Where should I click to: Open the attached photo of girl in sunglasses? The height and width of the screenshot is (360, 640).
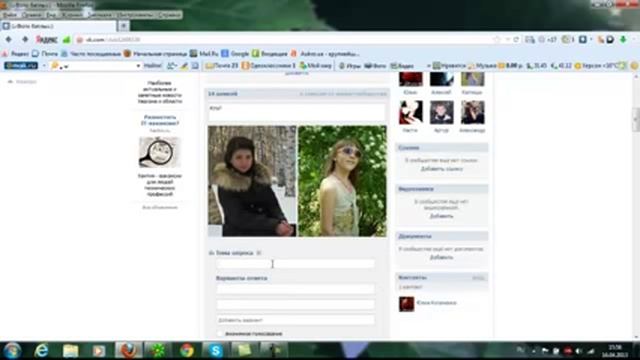click(342, 181)
